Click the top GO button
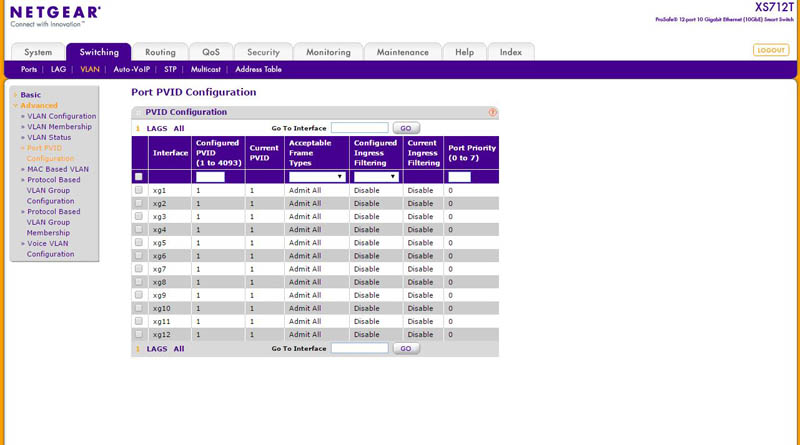 point(405,128)
